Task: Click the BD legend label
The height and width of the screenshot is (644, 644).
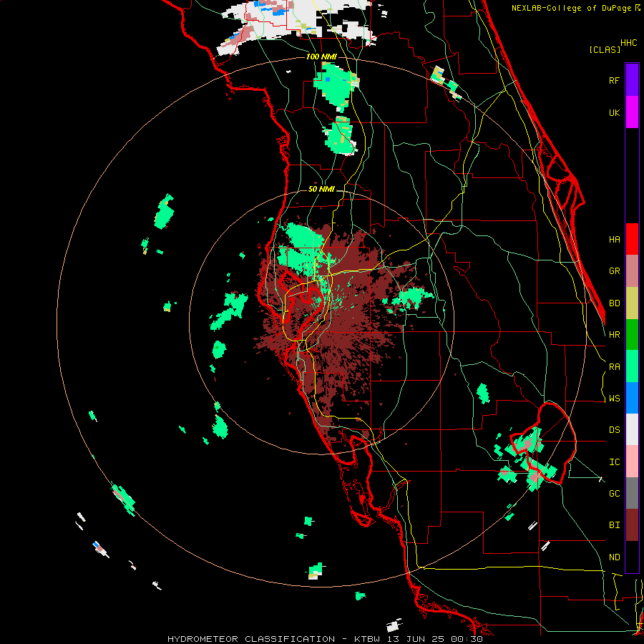Action: (x=614, y=303)
